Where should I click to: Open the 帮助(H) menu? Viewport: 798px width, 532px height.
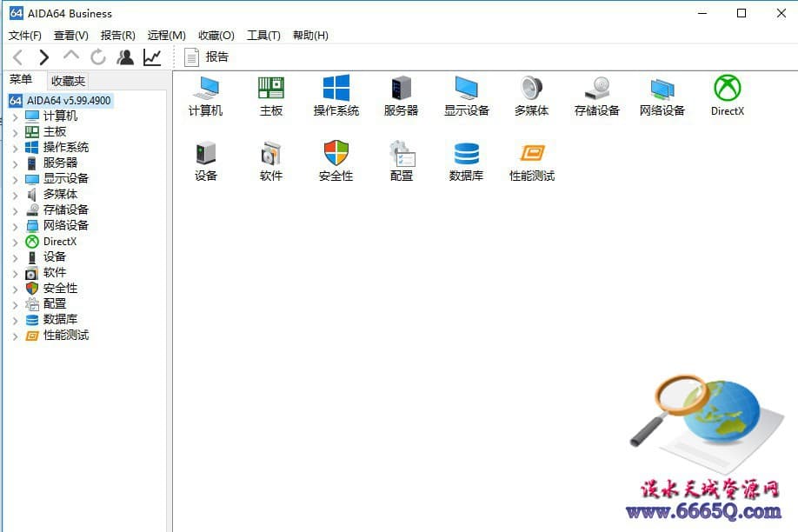tap(310, 35)
